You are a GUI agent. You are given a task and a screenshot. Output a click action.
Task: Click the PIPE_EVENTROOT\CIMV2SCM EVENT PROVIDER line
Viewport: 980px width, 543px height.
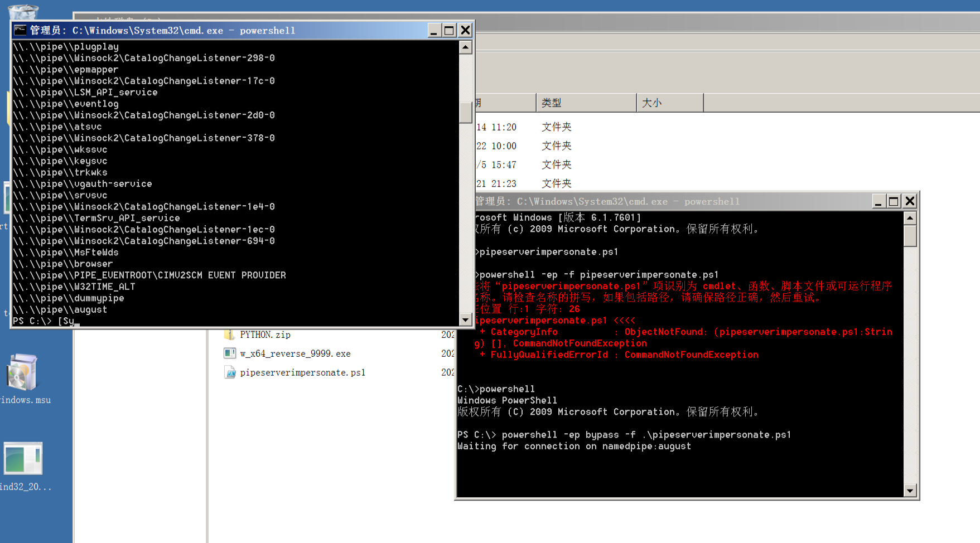click(x=149, y=275)
